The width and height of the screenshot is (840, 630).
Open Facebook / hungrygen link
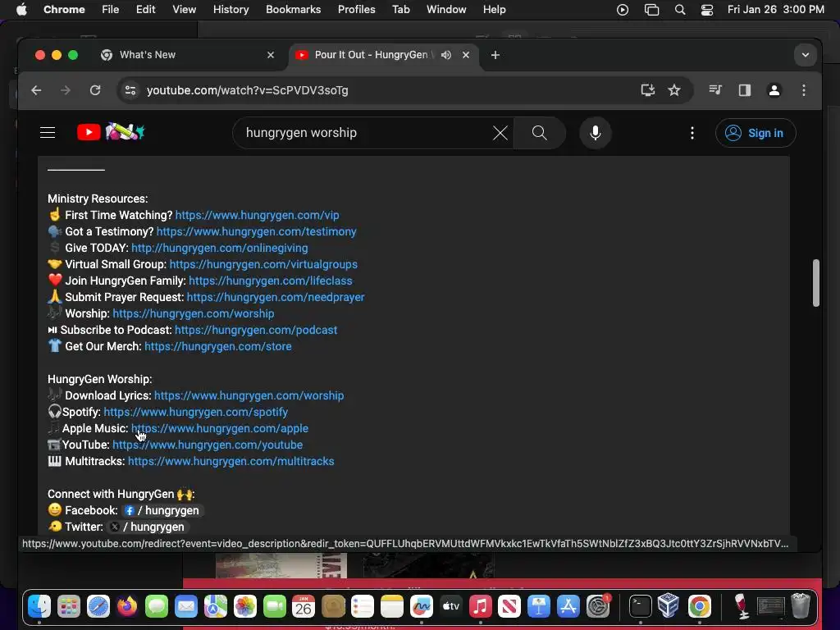tap(162, 510)
